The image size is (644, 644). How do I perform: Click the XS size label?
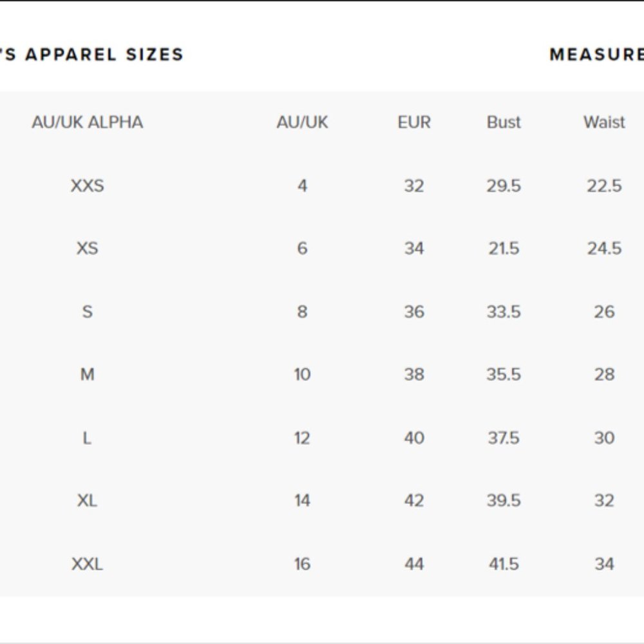[x=87, y=248]
